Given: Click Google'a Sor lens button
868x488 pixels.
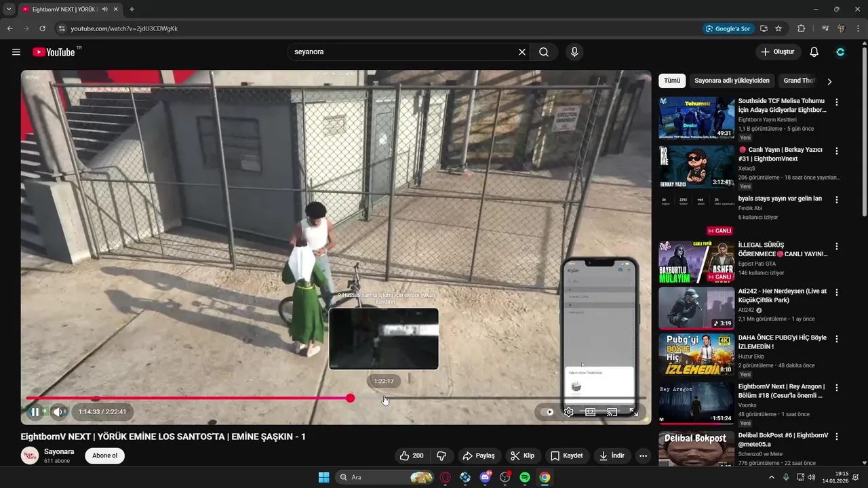Looking at the screenshot, I should (x=728, y=28).
